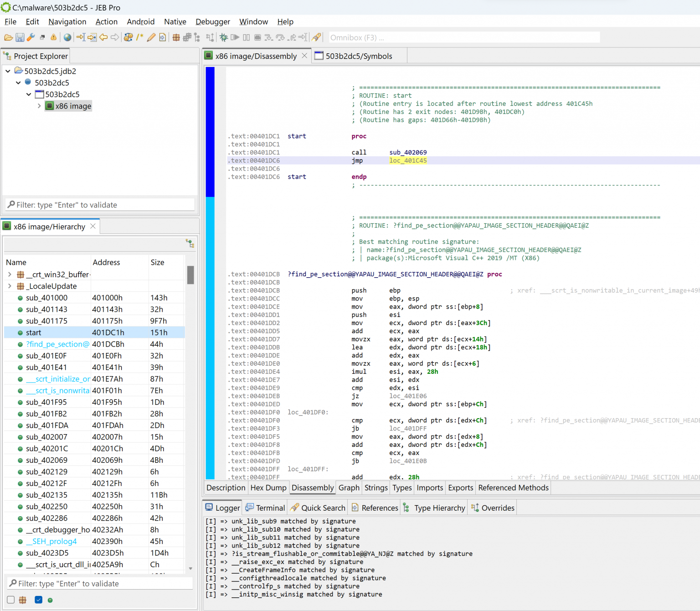
Task: Select the pencil comment tool in the toolbar
Action: coord(151,37)
